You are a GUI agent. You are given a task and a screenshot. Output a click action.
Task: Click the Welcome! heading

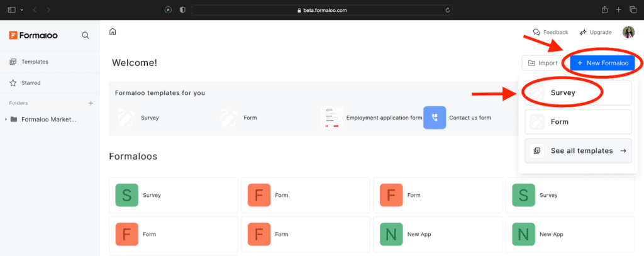pos(135,63)
